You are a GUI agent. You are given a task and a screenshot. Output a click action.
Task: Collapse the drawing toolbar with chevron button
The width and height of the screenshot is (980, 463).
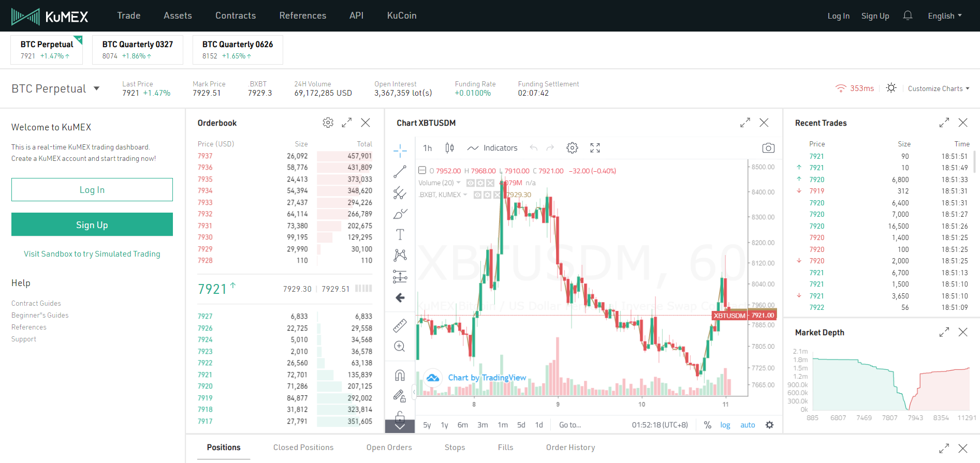click(x=400, y=427)
